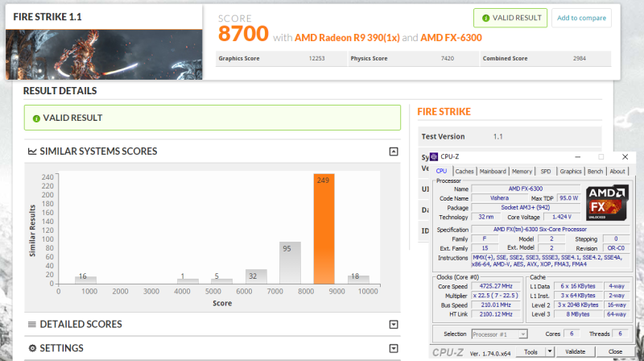Click the Name field AMD FX-6300 in CPU-Z

[x=526, y=189]
